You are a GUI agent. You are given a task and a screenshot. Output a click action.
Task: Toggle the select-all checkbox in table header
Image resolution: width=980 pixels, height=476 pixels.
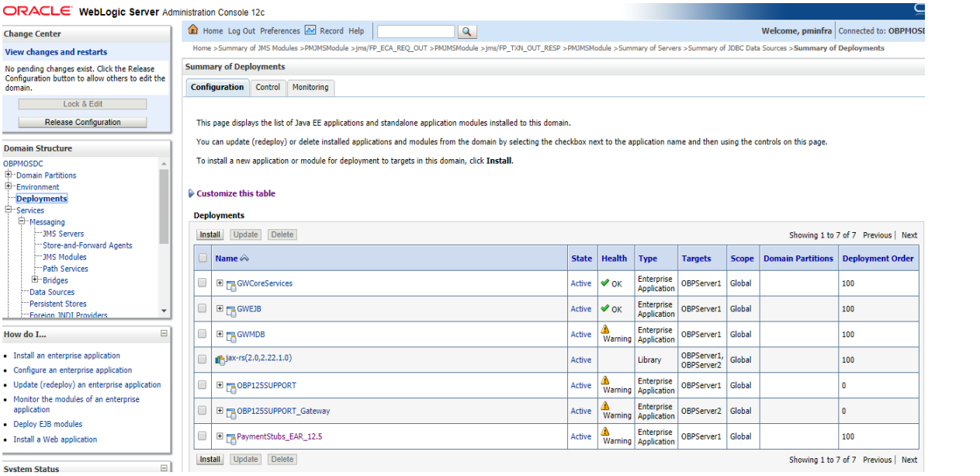203,258
